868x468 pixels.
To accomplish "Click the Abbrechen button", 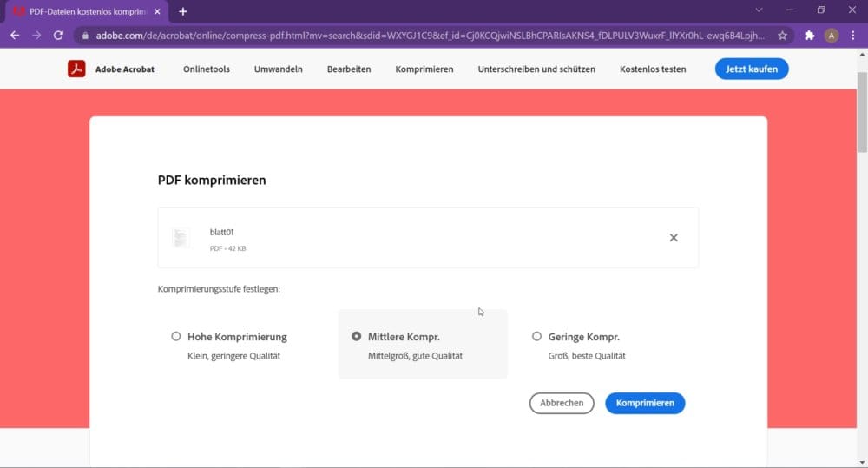I will [x=562, y=403].
